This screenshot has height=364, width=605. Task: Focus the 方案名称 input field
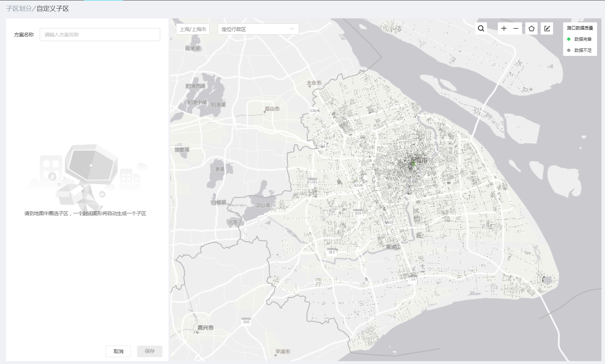[x=100, y=35]
